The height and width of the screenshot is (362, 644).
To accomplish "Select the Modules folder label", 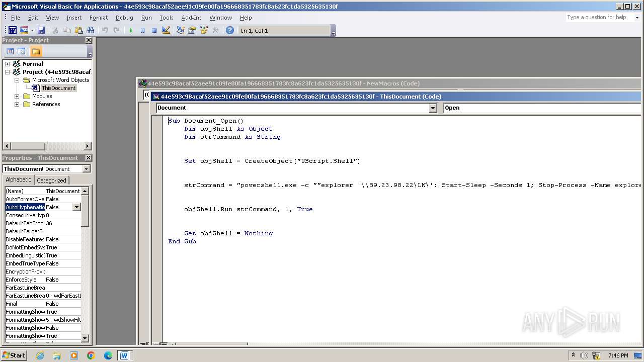I will (x=42, y=96).
